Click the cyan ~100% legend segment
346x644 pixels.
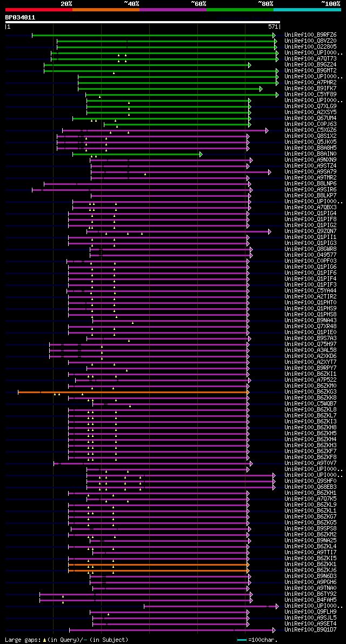308,9
